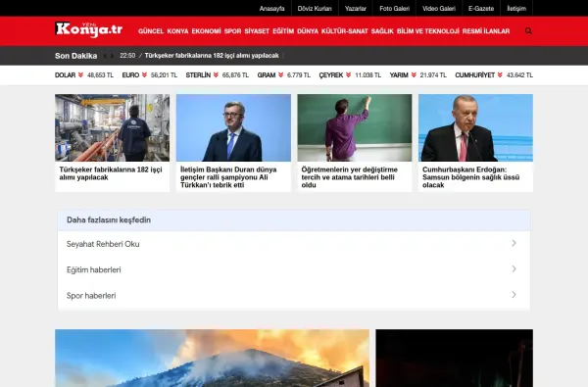Open teacher at chalkboard thumbnail

pyautogui.click(x=355, y=128)
